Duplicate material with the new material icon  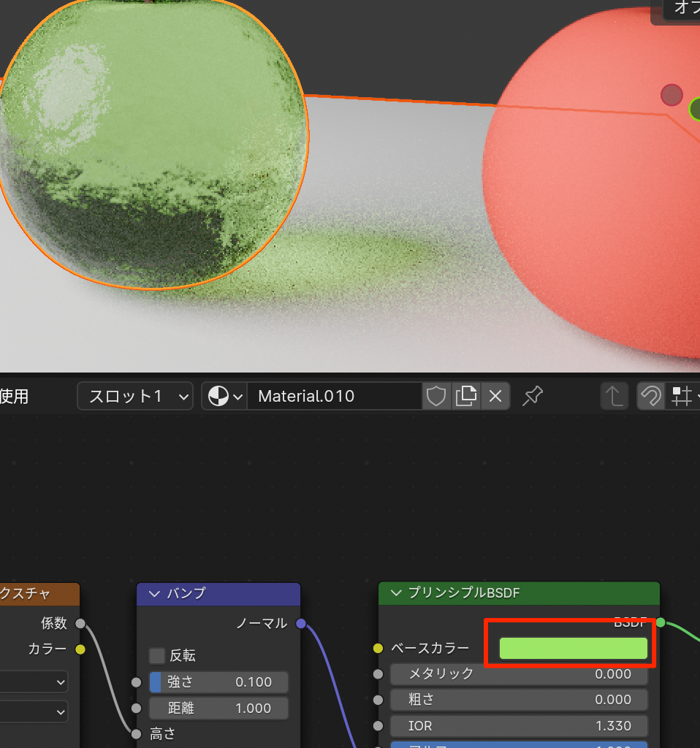pyautogui.click(x=465, y=397)
